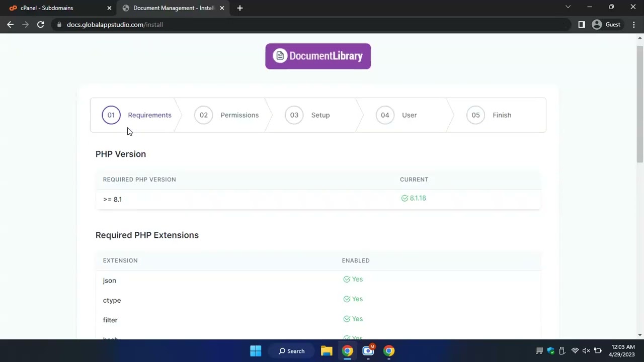Click the forward navigation arrow
Viewport: 644px width, 362px height.
point(26,25)
